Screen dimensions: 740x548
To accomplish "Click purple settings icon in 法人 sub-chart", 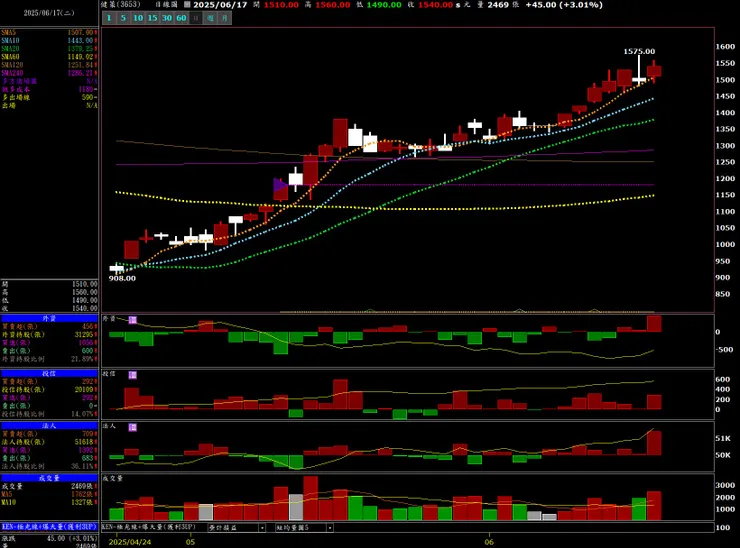I will pyautogui.click(x=133, y=427).
